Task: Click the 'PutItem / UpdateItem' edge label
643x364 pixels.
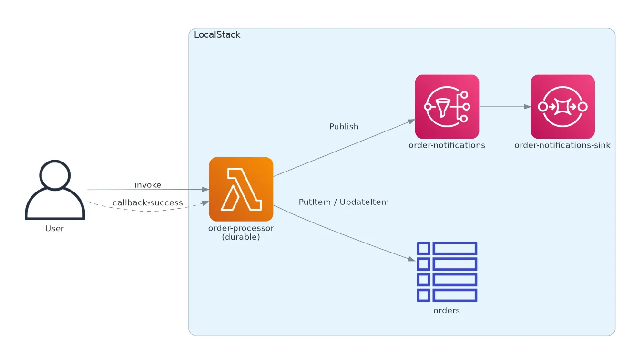Action: 344,202
